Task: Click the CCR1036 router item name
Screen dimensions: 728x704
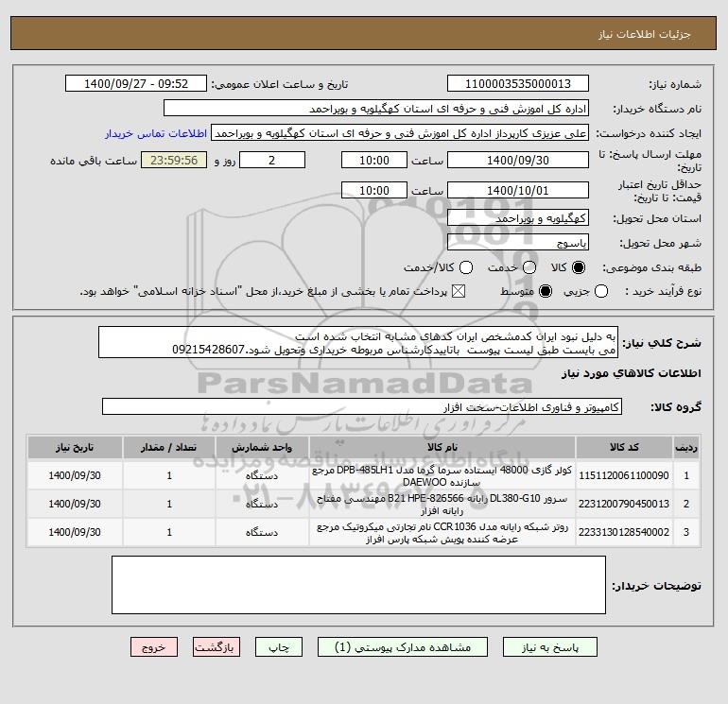Action: (442, 533)
